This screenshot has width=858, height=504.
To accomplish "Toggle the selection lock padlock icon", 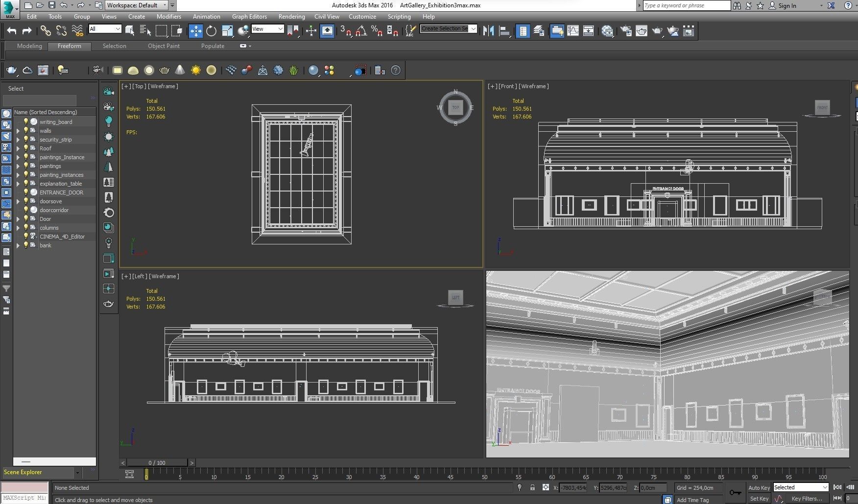I will tap(532, 487).
